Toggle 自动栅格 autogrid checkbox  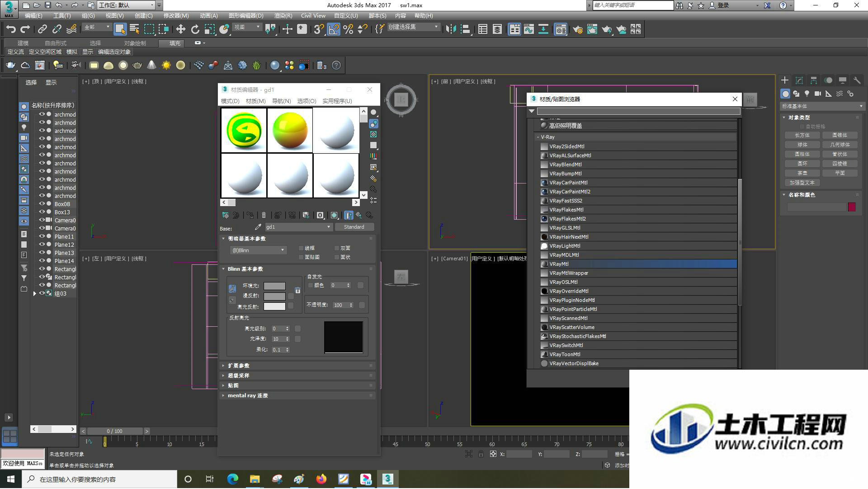coord(802,127)
